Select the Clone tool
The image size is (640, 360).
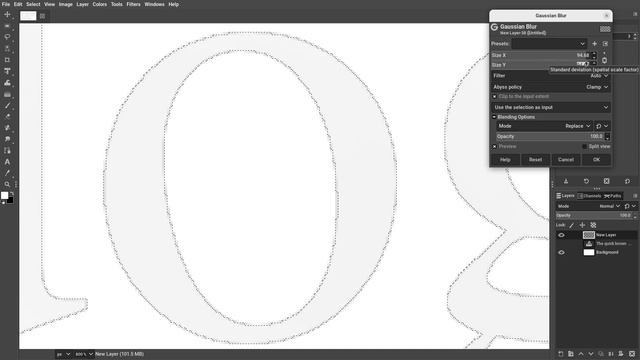(x=7, y=128)
